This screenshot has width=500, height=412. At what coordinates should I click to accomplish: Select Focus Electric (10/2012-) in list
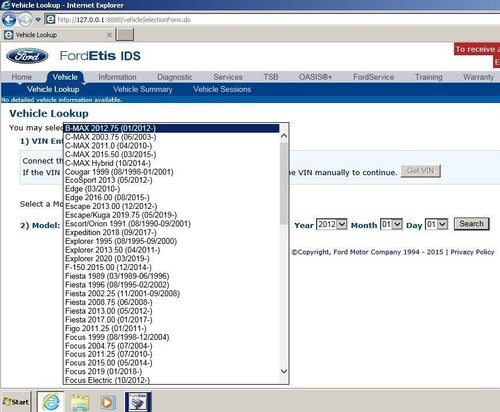tap(172, 380)
